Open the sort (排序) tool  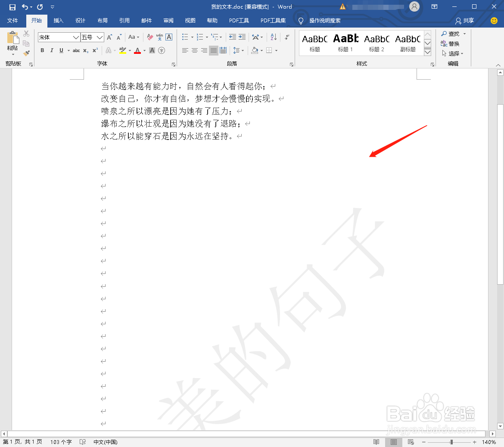(x=273, y=37)
